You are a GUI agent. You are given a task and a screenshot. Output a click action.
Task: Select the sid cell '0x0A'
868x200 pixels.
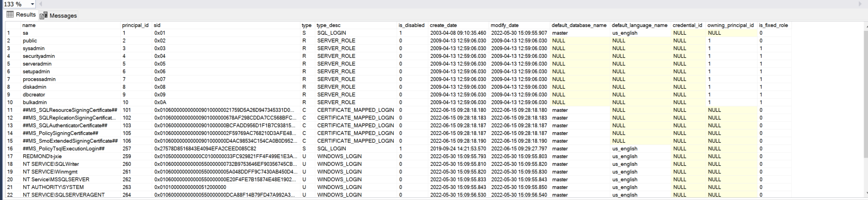pos(226,102)
